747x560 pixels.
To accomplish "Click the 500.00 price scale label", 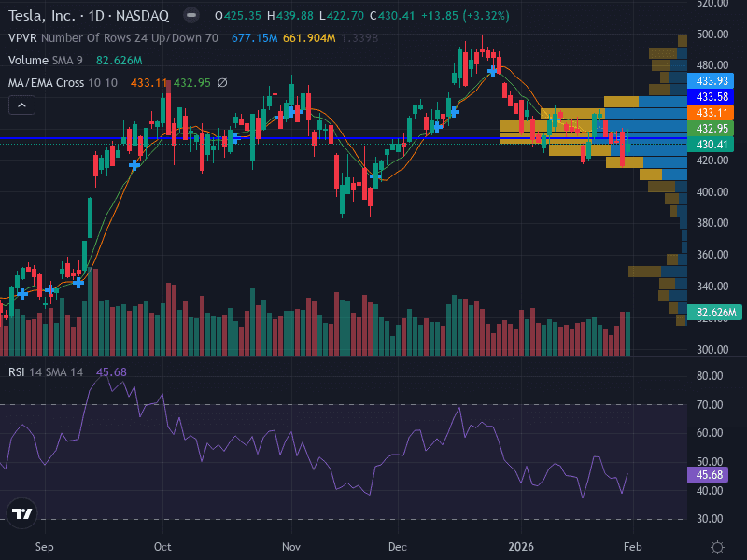I will click(712, 35).
